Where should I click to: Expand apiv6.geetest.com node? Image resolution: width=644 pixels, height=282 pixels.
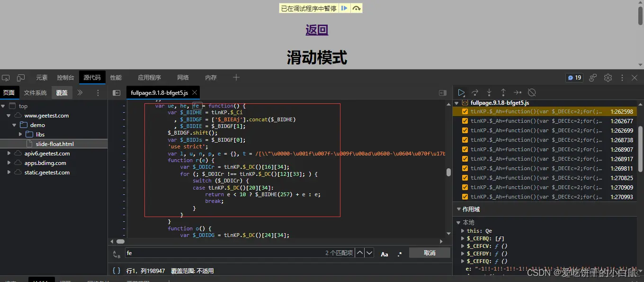point(9,154)
